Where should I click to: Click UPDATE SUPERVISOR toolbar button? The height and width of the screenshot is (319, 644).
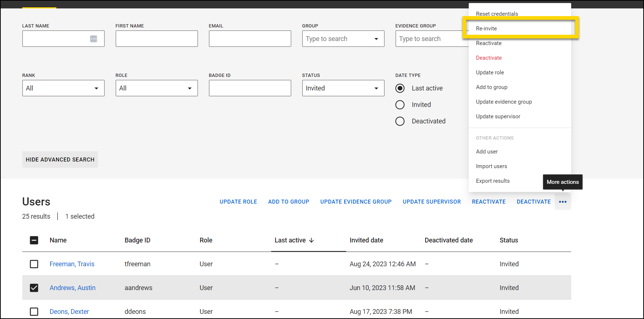pyautogui.click(x=432, y=202)
